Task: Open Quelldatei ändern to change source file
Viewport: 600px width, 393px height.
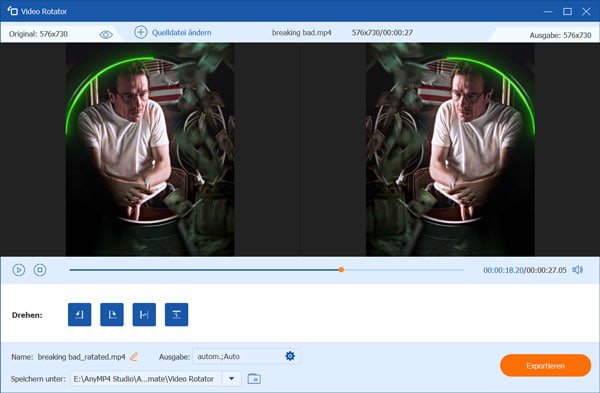Action: [x=181, y=33]
